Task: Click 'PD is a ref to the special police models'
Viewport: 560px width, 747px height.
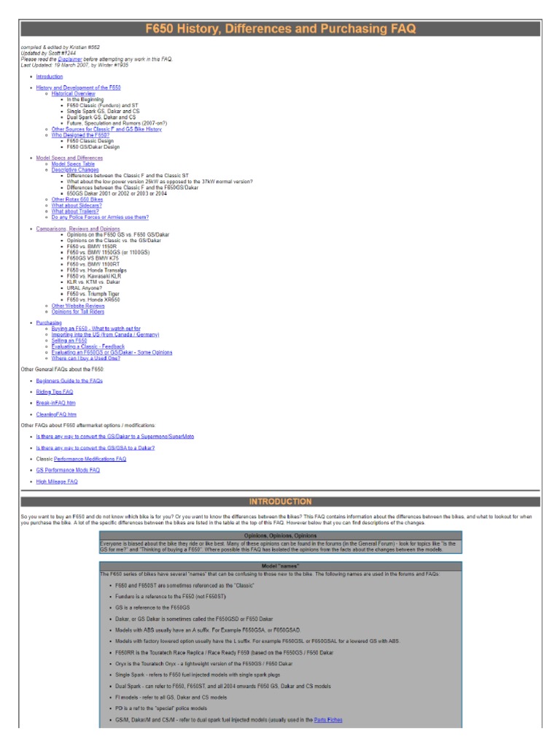Action: pos(161,708)
